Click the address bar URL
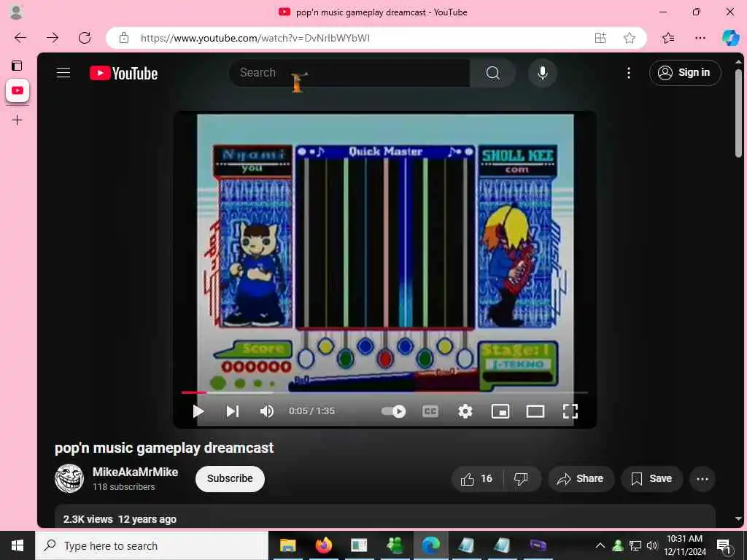 tap(255, 38)
